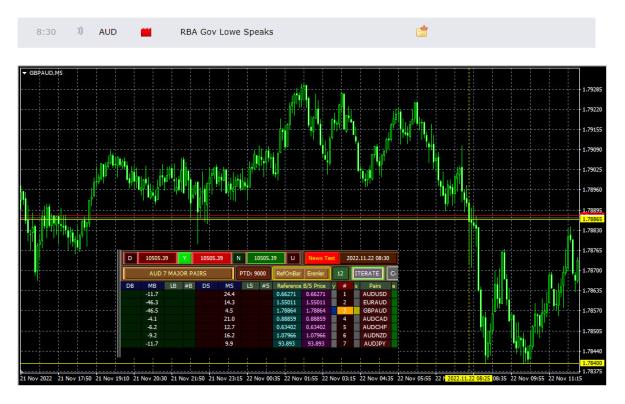The width and height of the screenshot is (625, 404).
Task: Open the GBPAUD,M5 chart menu arrow
Action: click(x=25, y=73)
